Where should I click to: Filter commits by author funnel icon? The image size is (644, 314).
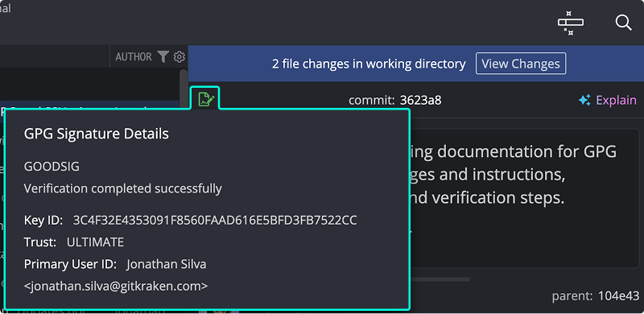tap(163, 56)
